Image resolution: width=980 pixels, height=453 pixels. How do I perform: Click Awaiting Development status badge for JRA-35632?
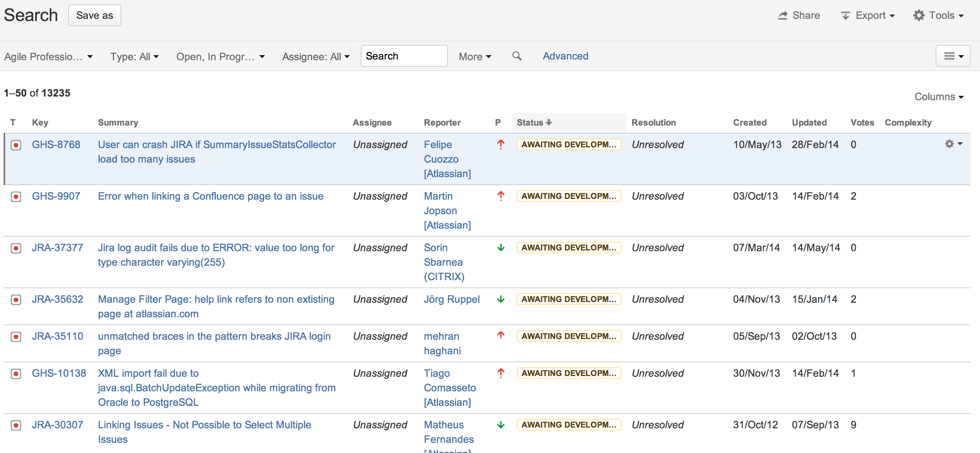(569, 299)
